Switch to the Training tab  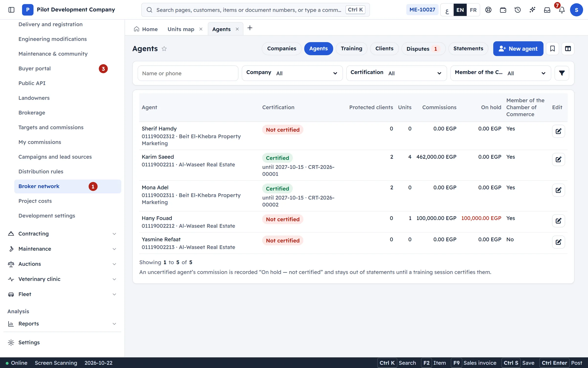click(351, 49)
